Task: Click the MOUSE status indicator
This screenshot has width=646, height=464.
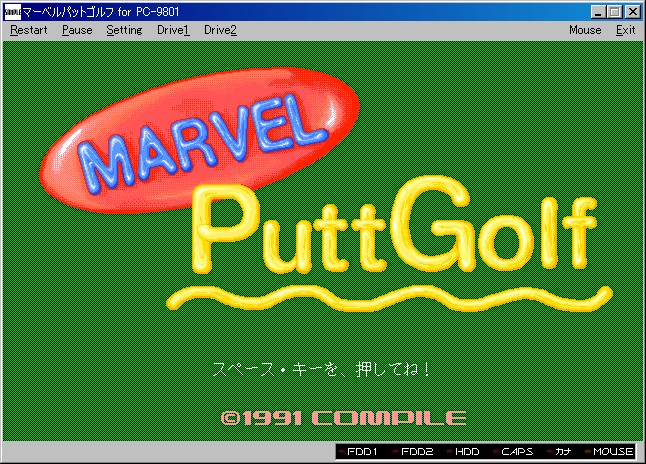Action: coord(609,452)
